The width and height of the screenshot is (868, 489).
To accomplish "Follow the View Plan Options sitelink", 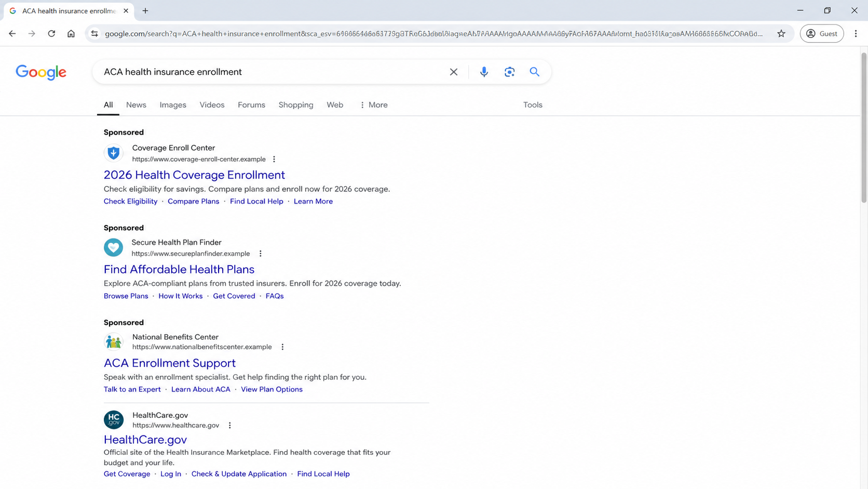I will [x=272, y=390].
